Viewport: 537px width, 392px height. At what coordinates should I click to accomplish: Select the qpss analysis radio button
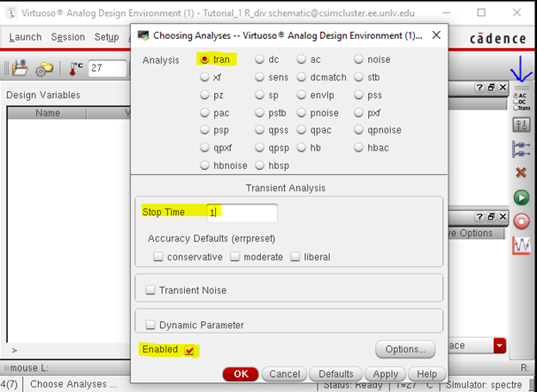coord(259,130)
